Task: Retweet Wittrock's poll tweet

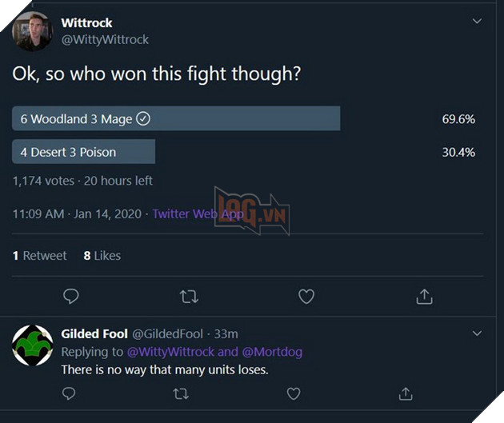Action: click(x=189, y=297)
